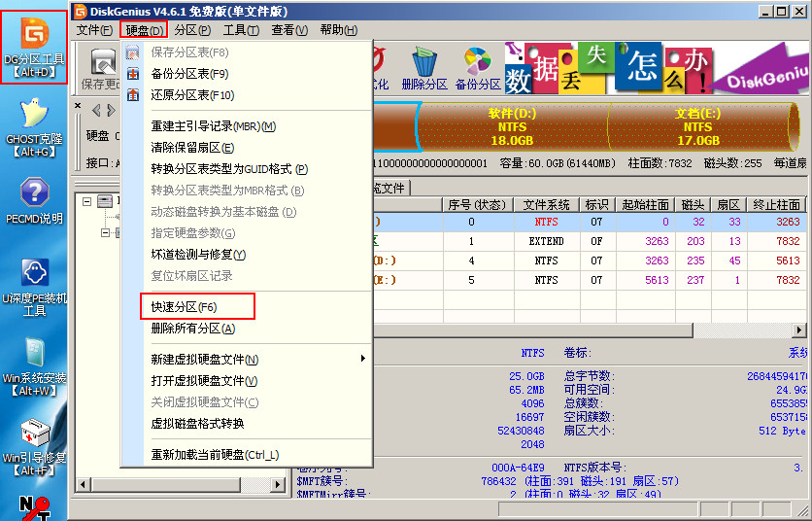The image size is (812, 521).
Task: Click partition table scrollbar right arrow
Action: click(799, 330)
